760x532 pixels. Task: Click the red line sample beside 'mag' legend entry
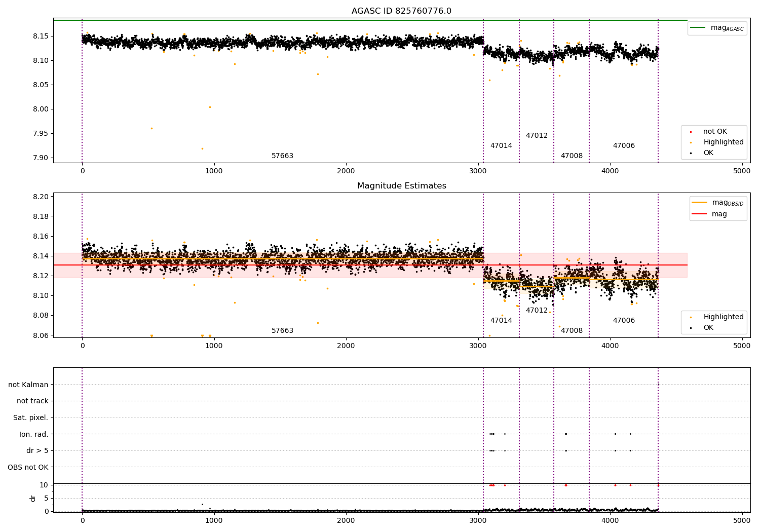699,214
